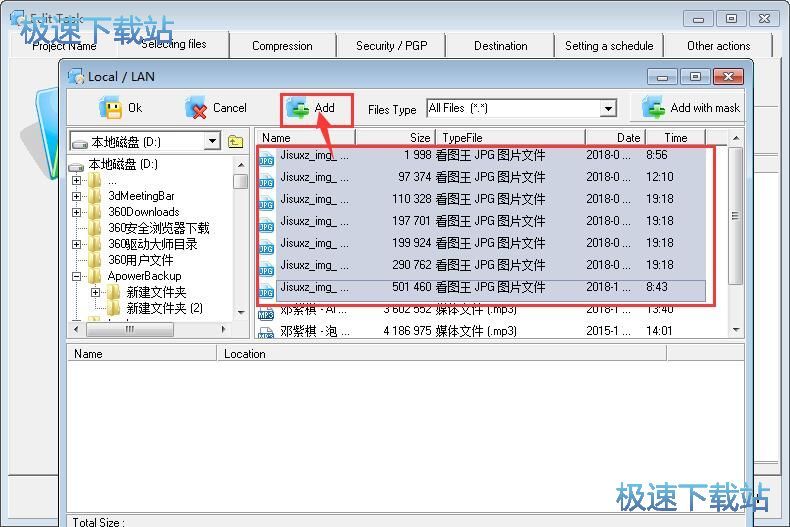Expand the 新建文件夹 subfolder node
Viewport: 790px width, 527px height.
pos(95,292)
